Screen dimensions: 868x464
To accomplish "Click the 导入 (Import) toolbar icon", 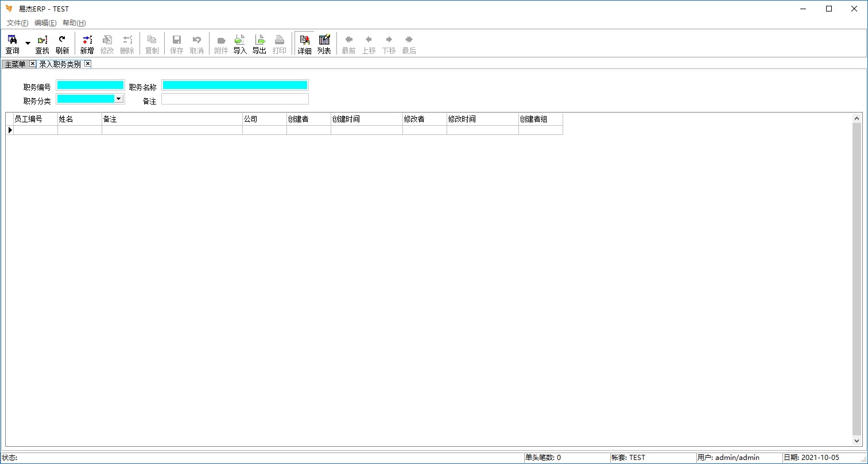I will pyautogui.click(x=239, y=44).
